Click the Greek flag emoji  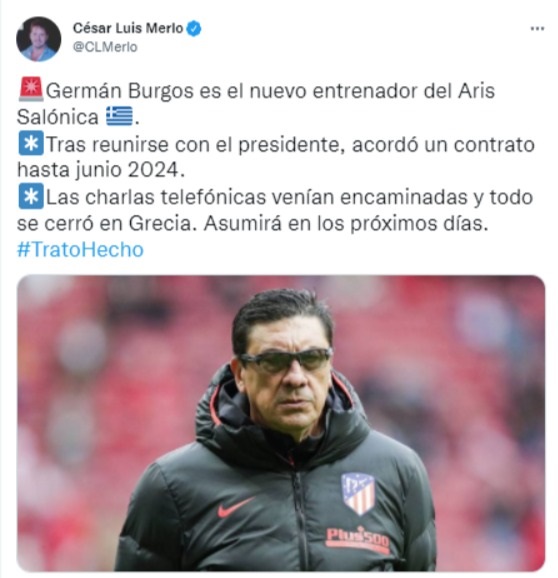pyautogui.click(x=119, y=116)
